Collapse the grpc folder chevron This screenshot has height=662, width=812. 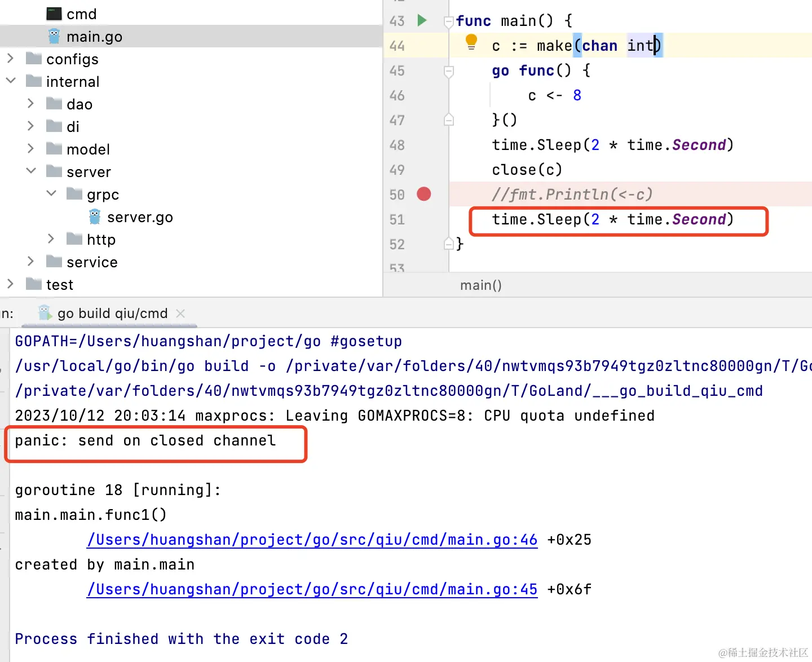click(51, 193)
